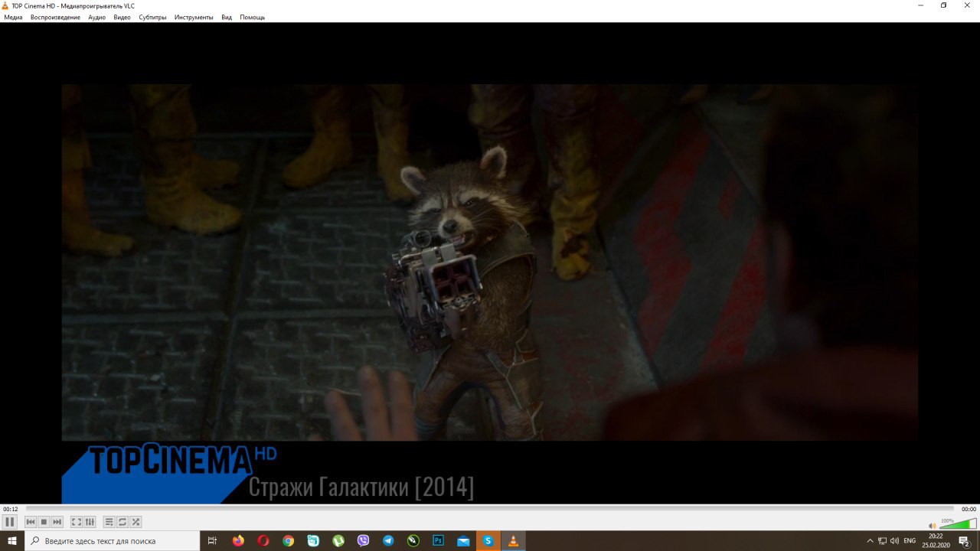Click the VLC cone icon in title bar
Image resolution: width=980 pixels, height=551 pixels.
[x=5, y=5]
